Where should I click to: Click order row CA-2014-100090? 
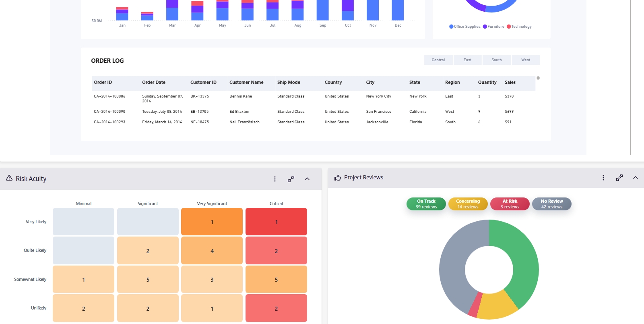(314, 112)
